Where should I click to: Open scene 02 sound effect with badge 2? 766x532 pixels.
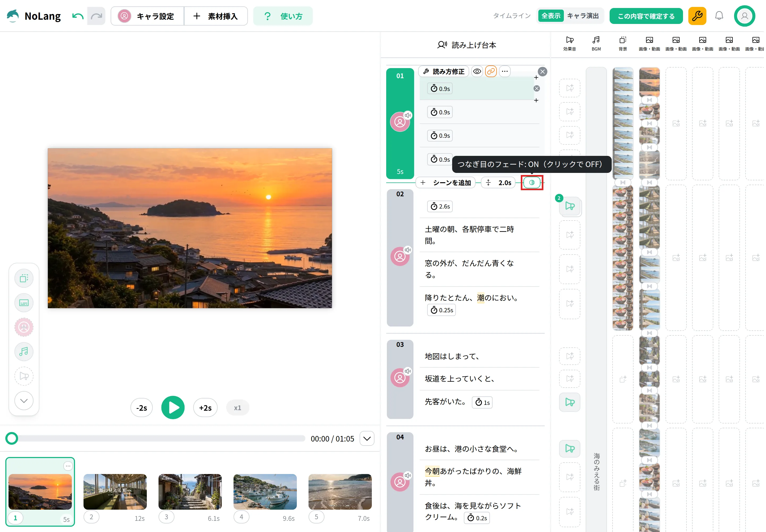(570, 206)
